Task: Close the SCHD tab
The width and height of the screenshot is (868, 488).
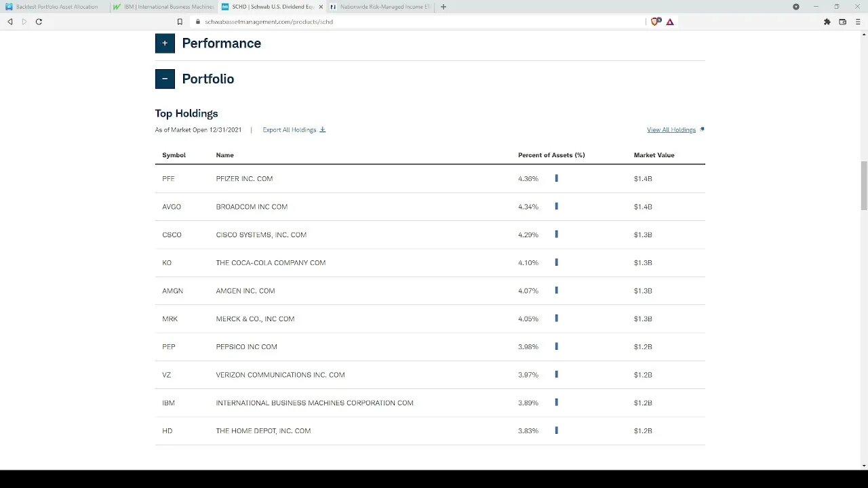Action: tap(321, 7)
